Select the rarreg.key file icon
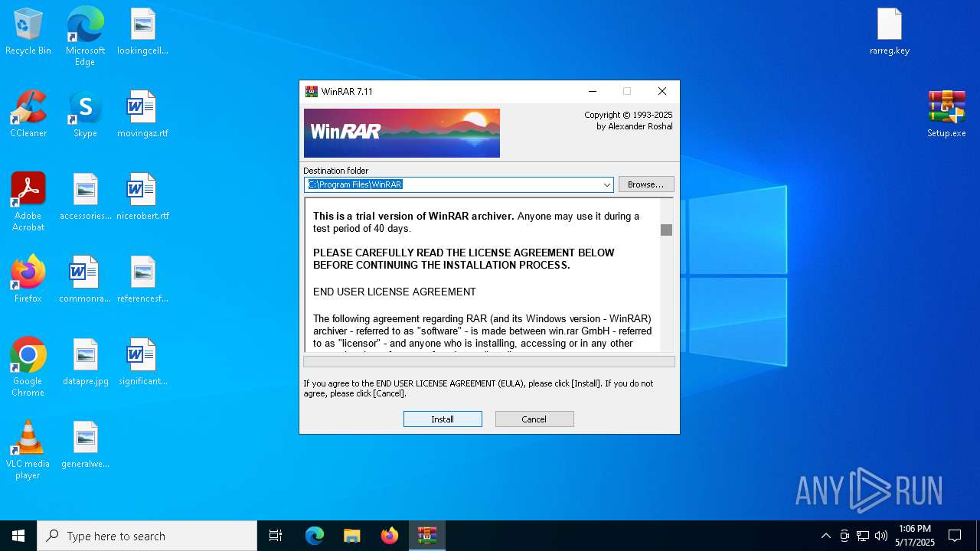 [890, 31]
